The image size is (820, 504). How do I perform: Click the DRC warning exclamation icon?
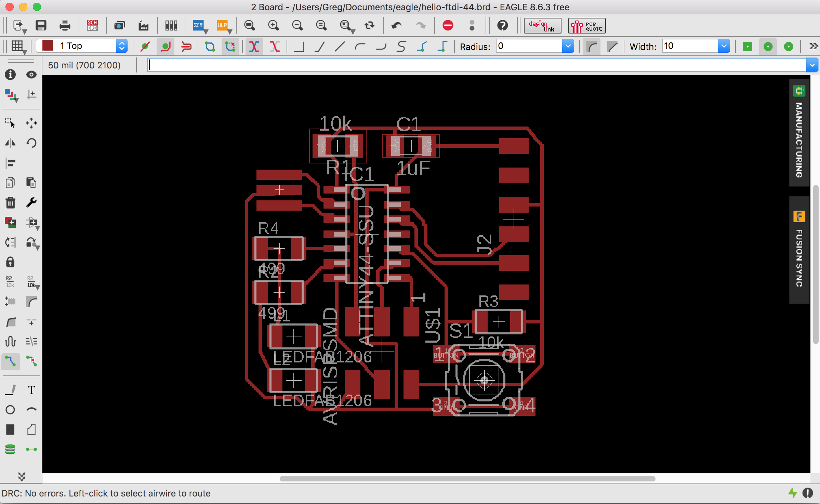(808, 493)
